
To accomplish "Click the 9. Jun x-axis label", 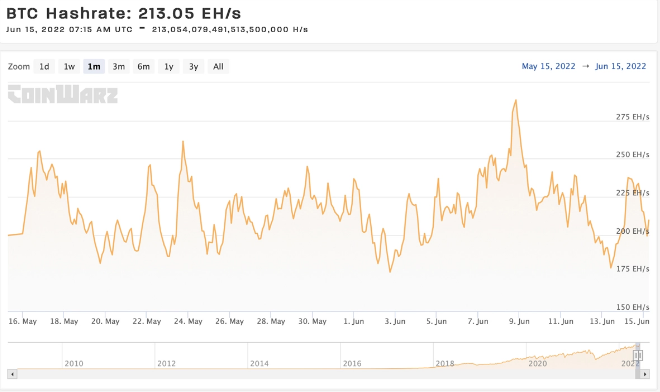I will [x=519, y=321].
